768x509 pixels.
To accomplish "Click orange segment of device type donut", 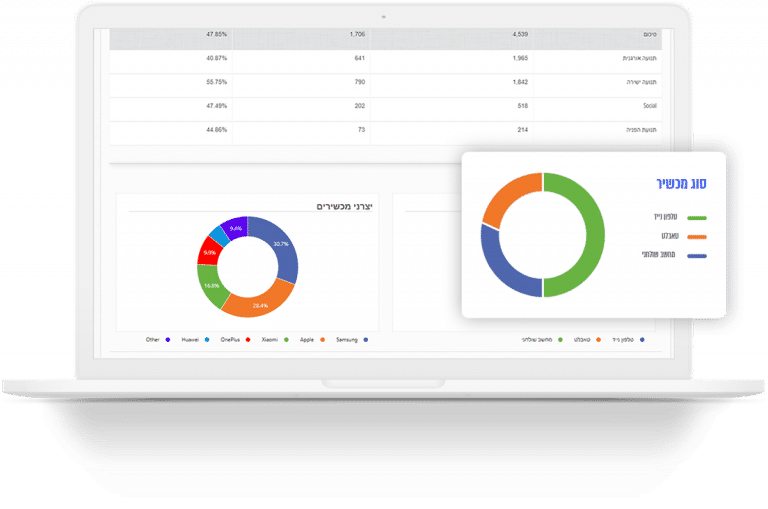I will click(508, 198).
